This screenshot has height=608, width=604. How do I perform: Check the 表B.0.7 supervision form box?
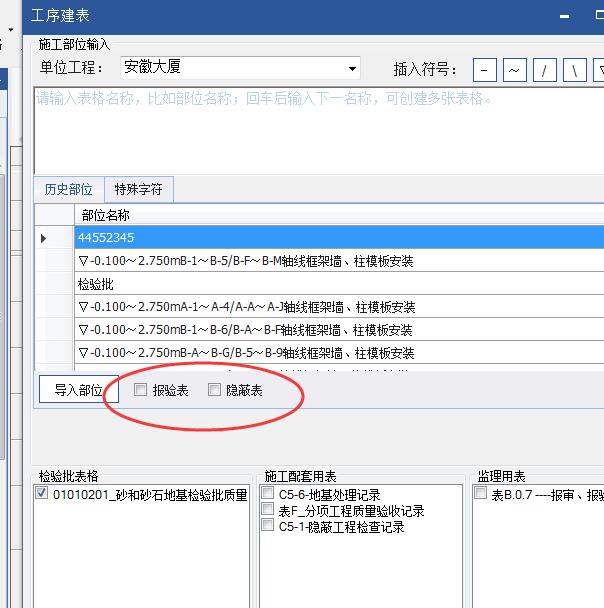[481, 494]
